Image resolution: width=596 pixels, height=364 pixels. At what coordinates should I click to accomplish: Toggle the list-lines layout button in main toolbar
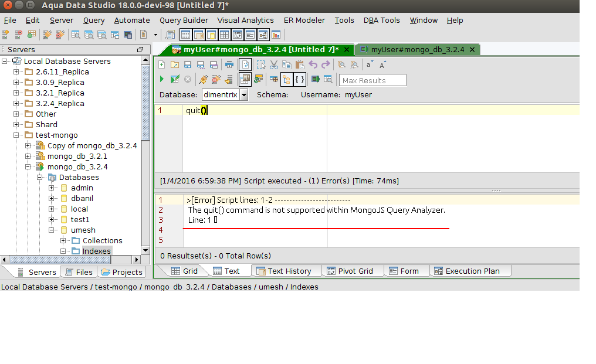tap(250, 35)
